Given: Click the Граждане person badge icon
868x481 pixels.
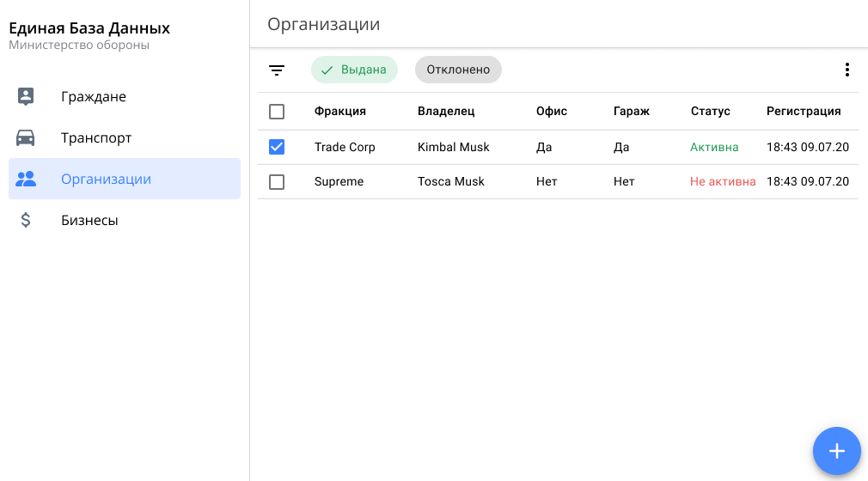Looking at the screenshot, I should click(26, 96).
